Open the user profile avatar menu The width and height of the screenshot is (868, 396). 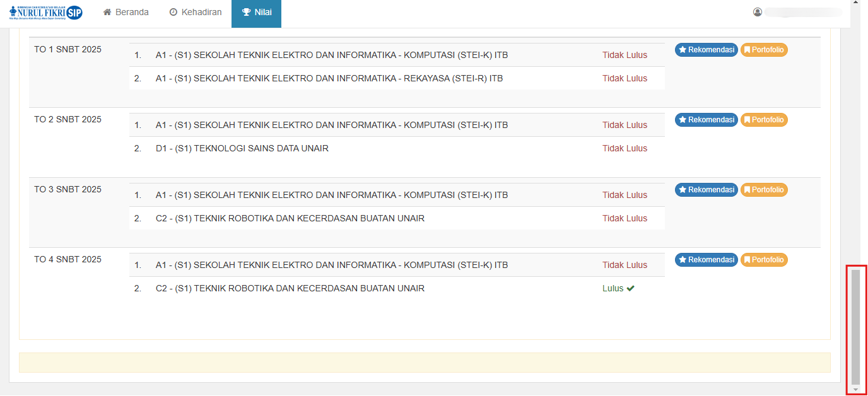pyautogui.click(x=758, y=12)
